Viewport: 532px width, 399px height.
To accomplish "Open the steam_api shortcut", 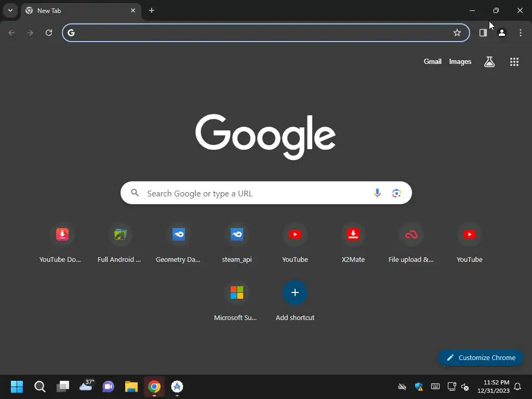I will tap(237, 244).
